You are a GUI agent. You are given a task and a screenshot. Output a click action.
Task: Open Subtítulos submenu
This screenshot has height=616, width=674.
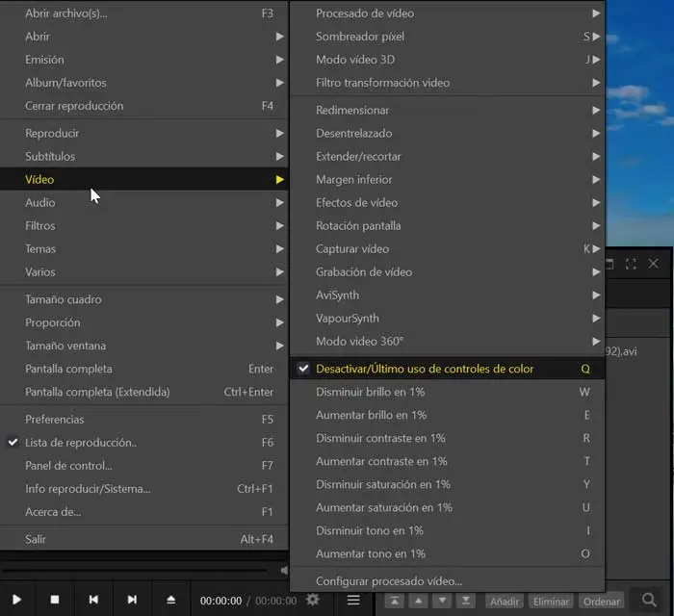144,156
